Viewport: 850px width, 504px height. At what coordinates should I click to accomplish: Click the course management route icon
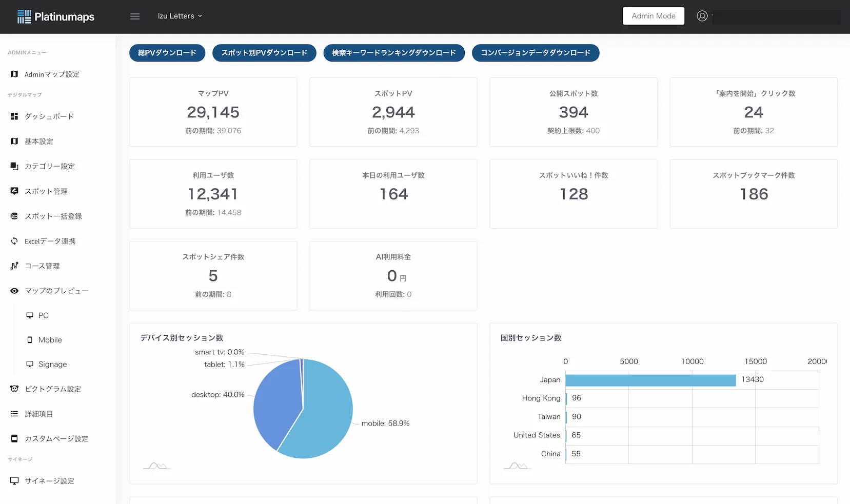click(14, 266)
